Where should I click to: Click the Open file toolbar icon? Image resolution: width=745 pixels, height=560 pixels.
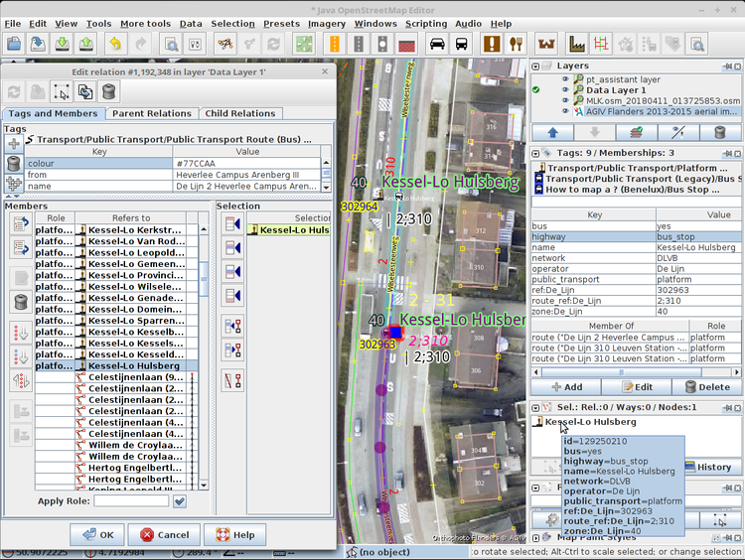pyautogui.click(x=14, y=44)
